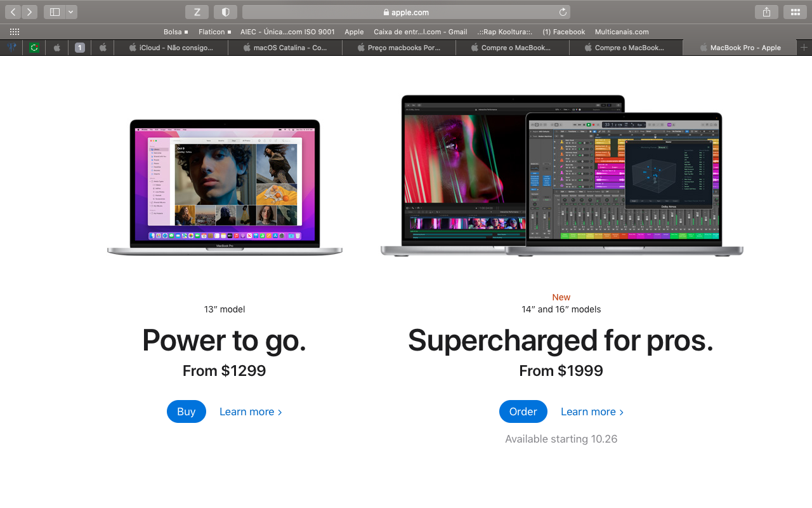Go forward with the Safari forward arrow
This screenshot has height=508, width=812.
click(x=29, y=12)
